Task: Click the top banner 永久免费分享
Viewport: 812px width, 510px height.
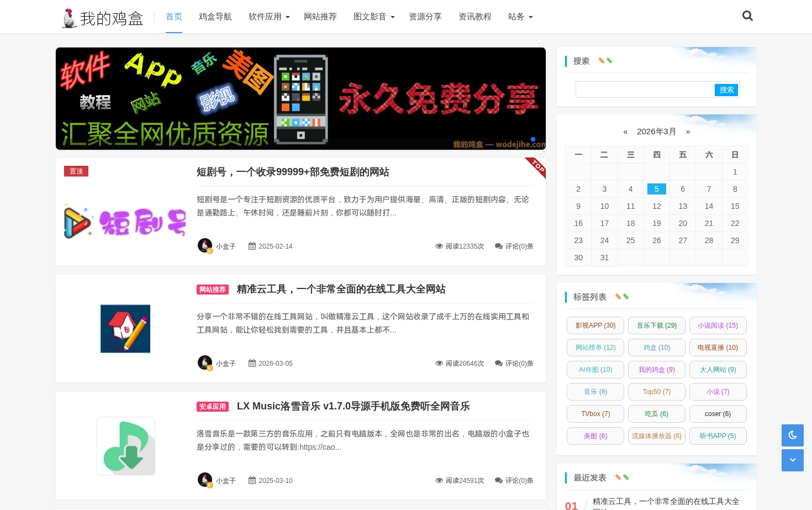Action: coord(300,98)
